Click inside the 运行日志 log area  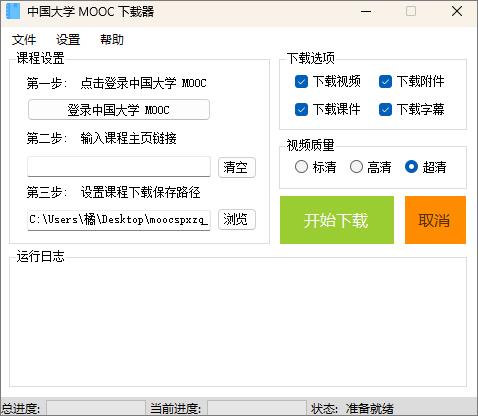pos(238,323)
